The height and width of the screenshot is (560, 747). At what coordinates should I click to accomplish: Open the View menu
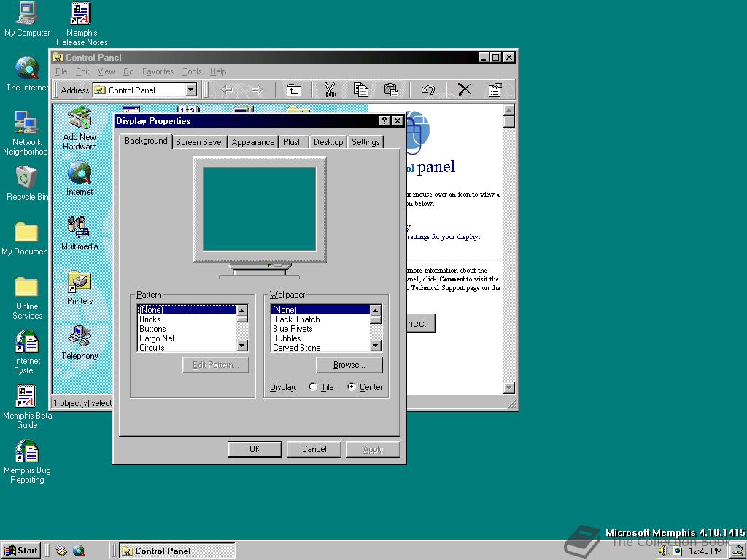pyautogui.click(x=106, y=71)
